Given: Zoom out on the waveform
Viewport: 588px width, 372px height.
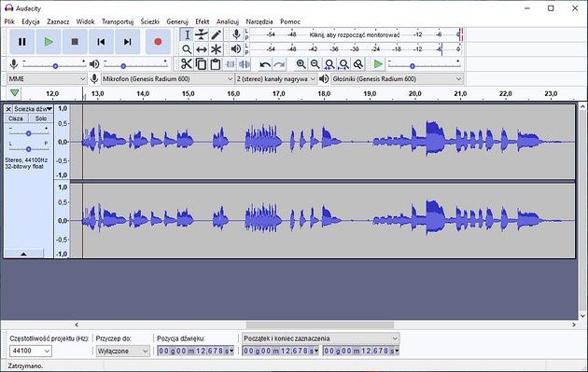Looking at the screenshot, I should [315, 64].
